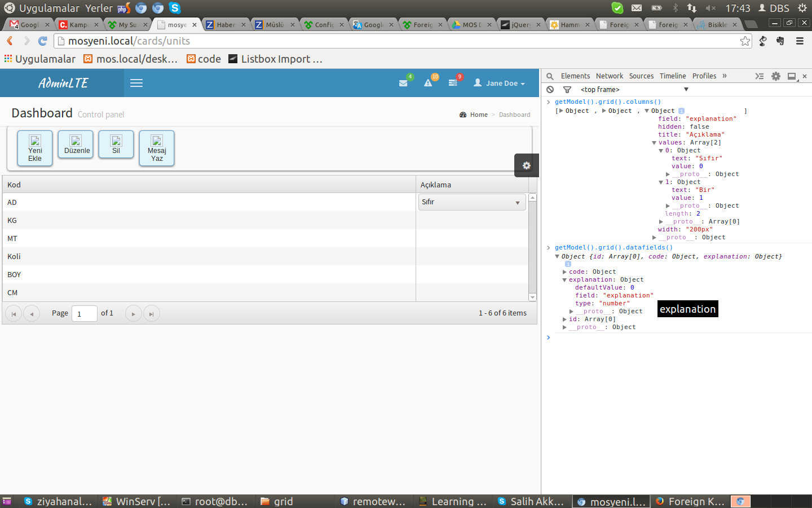The width and height of the screenshot is (812, 508).
Task: Open the Jane Doe user menu
Action: [x=500, y=83]
